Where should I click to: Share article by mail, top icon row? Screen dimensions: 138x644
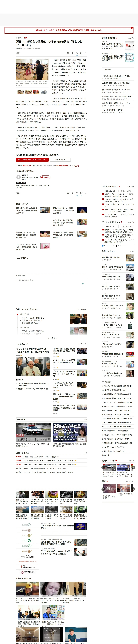tap(68, 53)
